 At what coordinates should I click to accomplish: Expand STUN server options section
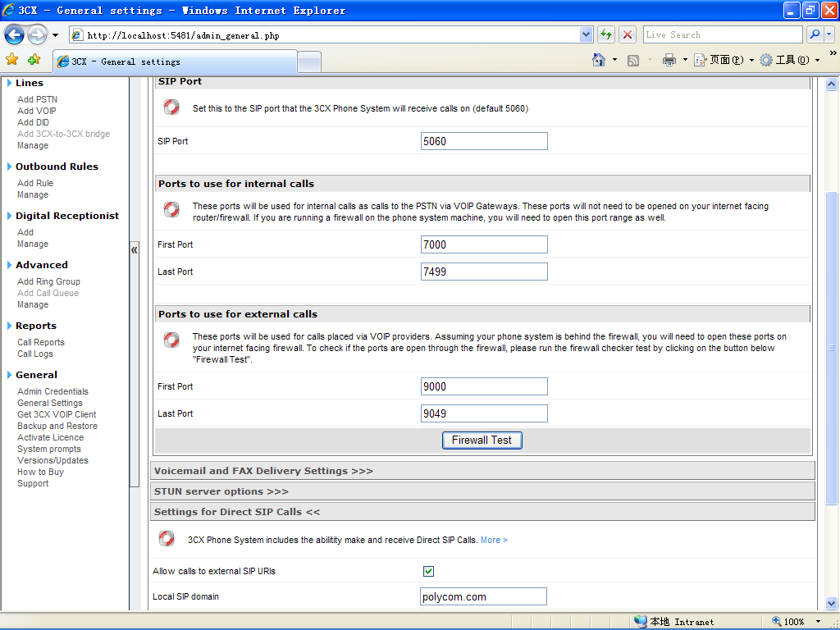click(221, 491)
